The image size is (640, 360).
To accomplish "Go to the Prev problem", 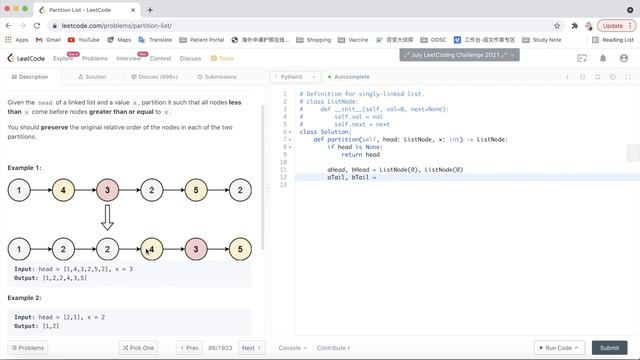I will [189, 348].
